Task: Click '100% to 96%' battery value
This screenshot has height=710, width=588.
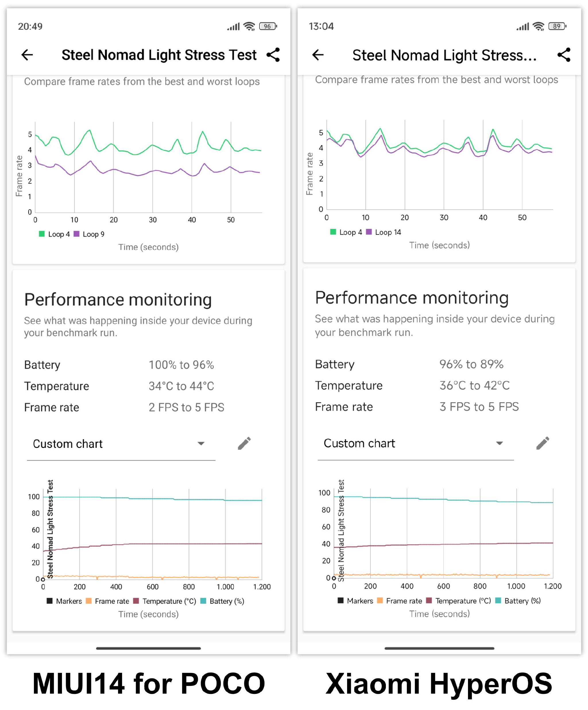Action: pyautogui.click(x=181, y=365)
